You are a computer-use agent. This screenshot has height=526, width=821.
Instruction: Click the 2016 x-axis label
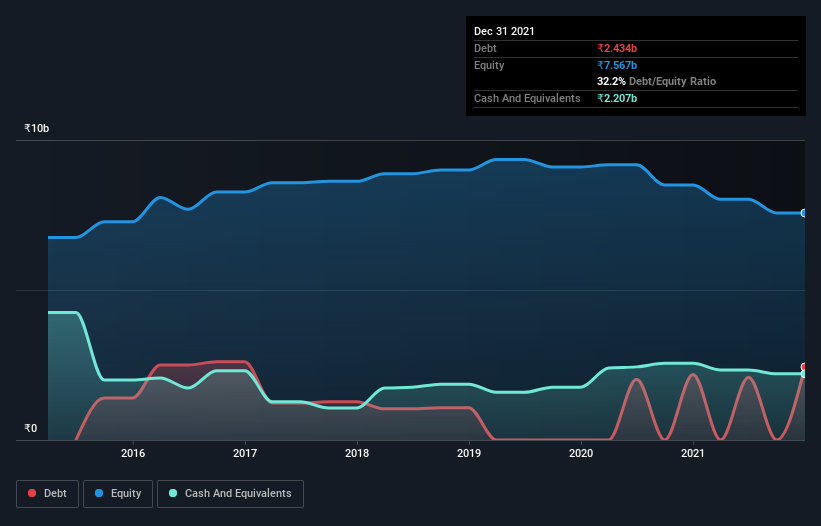coord(133,453)
